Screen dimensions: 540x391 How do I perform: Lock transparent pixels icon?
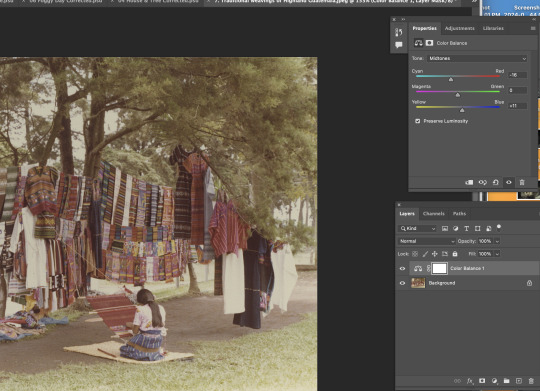click(415, 254)
